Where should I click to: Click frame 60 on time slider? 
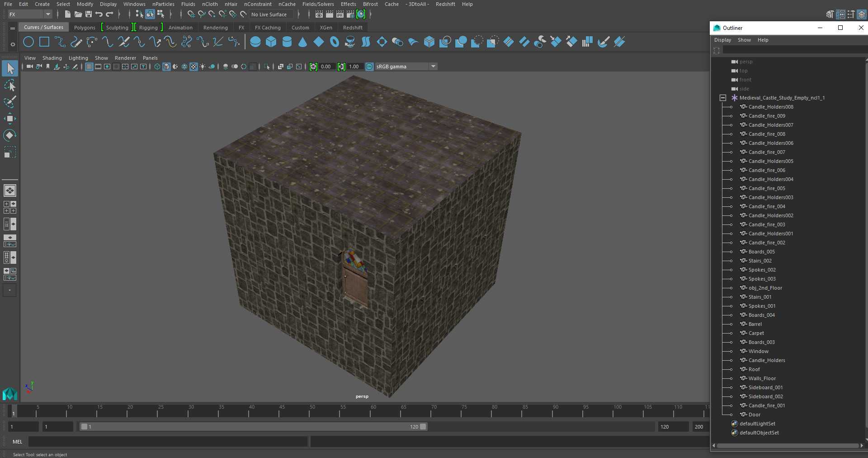(373, 411)
